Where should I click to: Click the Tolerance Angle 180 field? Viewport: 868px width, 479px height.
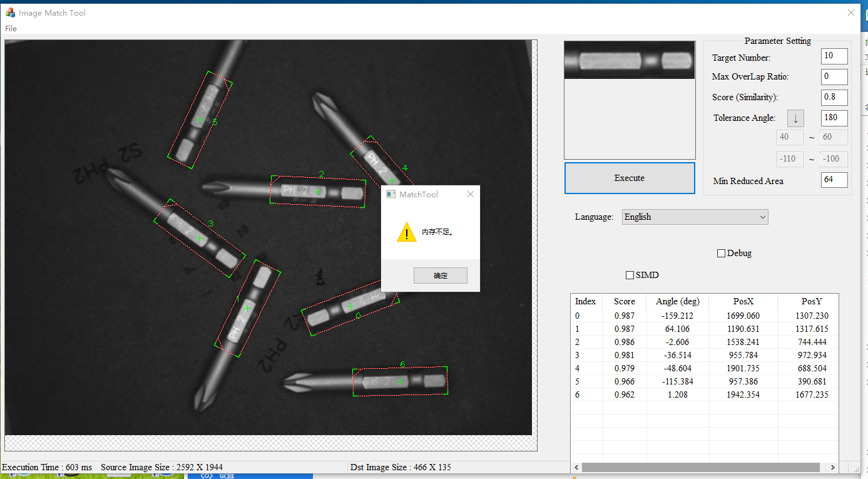[x=834, y=118]
